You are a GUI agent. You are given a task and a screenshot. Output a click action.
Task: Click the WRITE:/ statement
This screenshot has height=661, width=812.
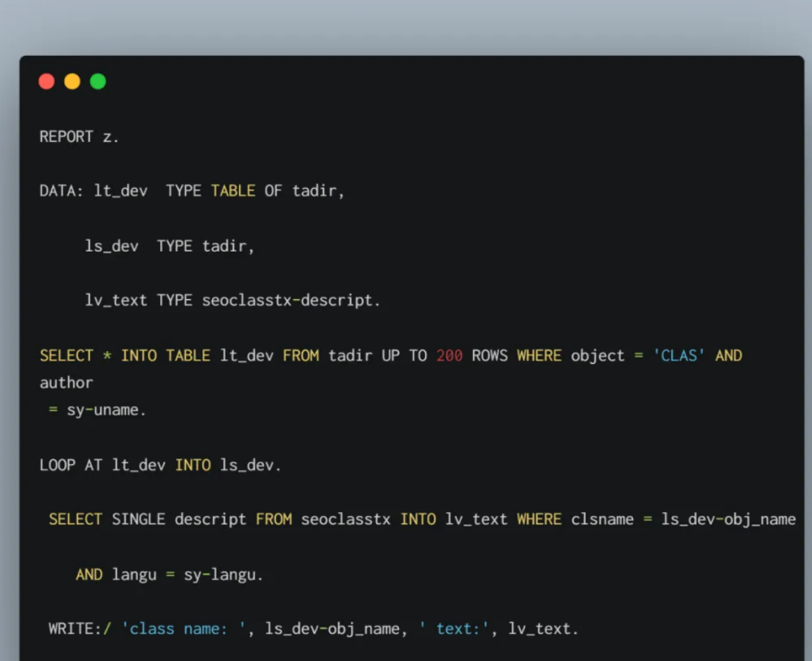pyautogui.click(x=80, y=629)
